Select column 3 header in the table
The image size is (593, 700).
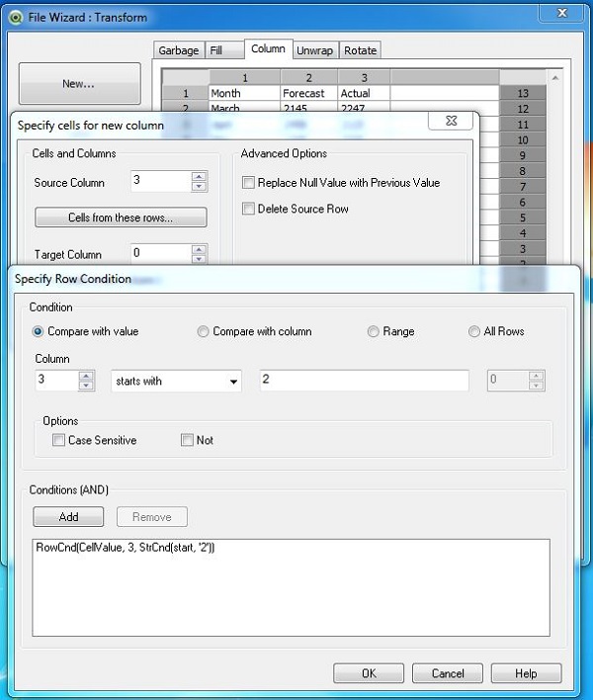pos(364,78)
